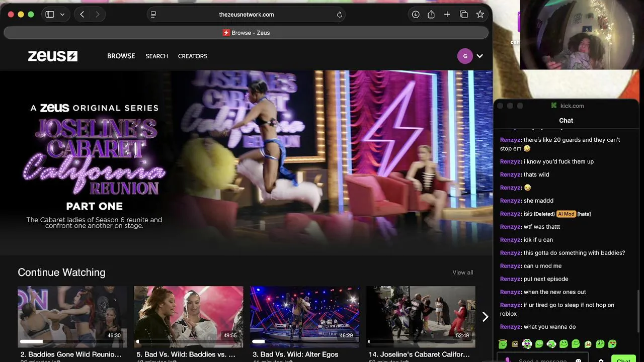Click View all for Continue Watching
Image resolution: width=644 pixels, height=362 pixels.
click(x=462, y=273)
